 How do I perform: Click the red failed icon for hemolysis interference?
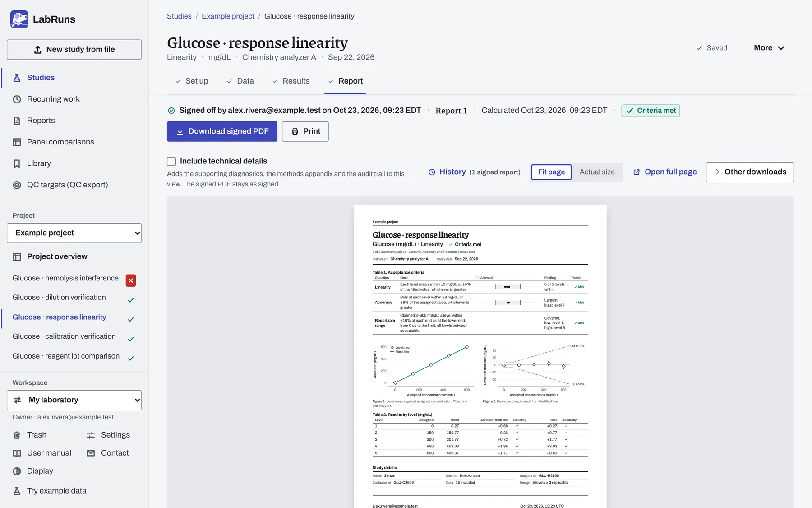point(131,280)
